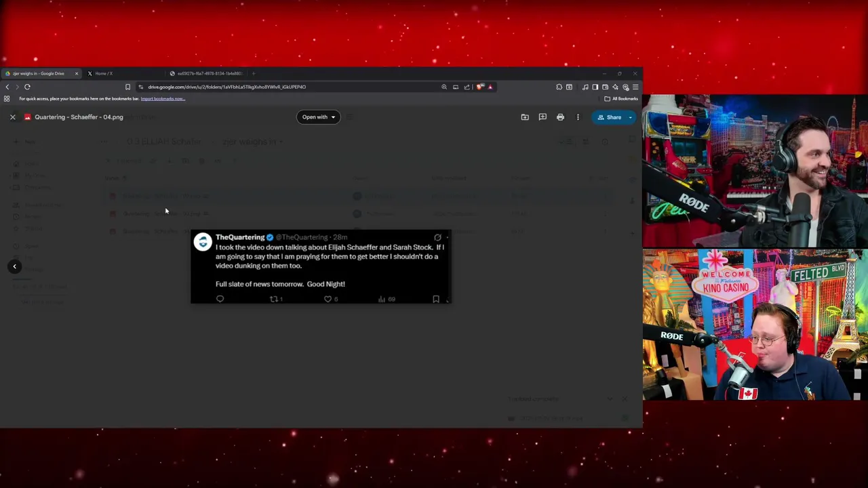This screenshot has width=868, height=488.
Task: Open the Brave Wallet icon
Action: (x=605, y=87)
